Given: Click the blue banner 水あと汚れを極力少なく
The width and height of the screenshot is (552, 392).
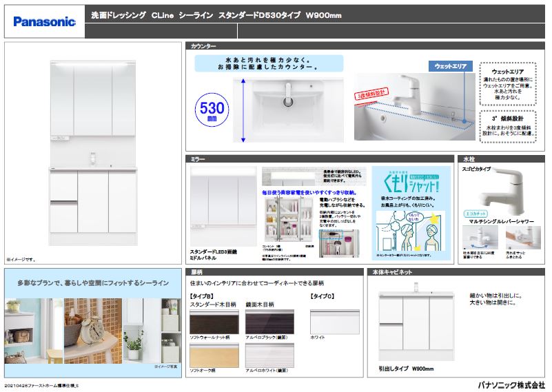Looking at the screenshot, I should 269,63.
